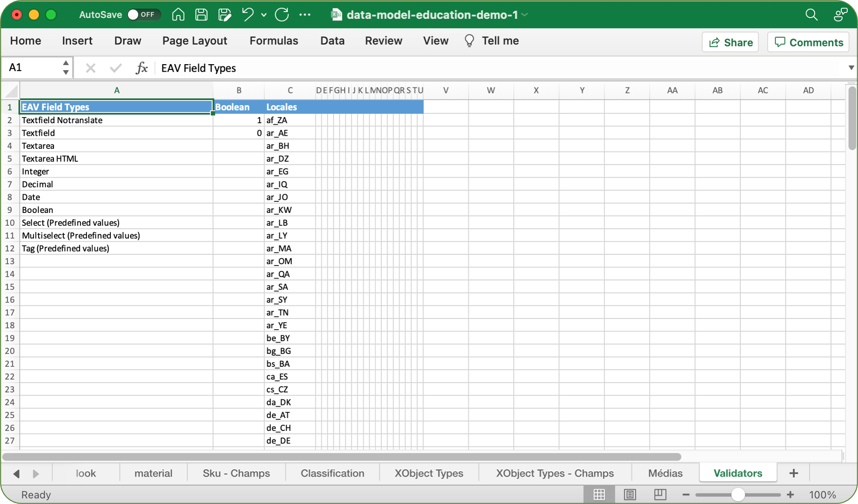Open the View ribbon tab
This screenshot has height=504, width=858.
[x=436, y=41]
